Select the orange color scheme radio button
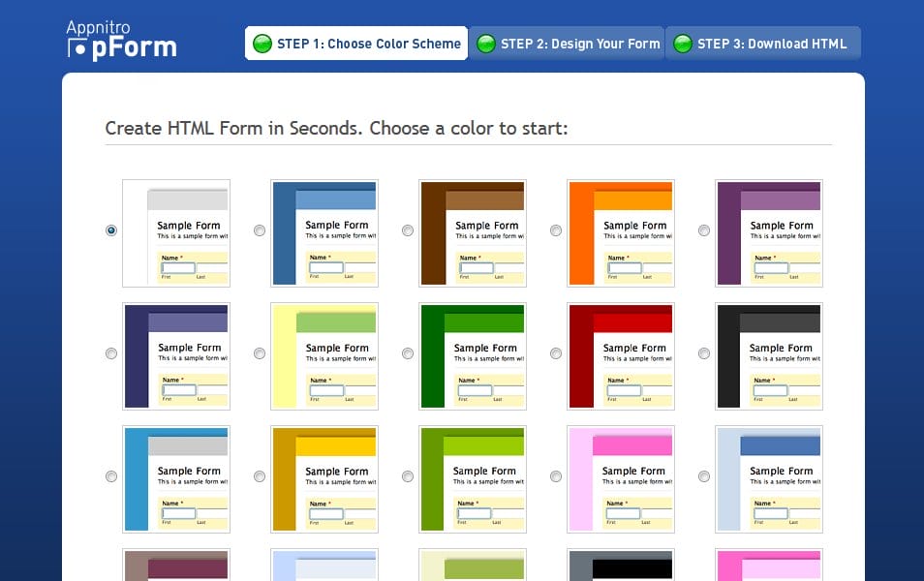Screen dimensions: 924x581 (x=555, y=230)
